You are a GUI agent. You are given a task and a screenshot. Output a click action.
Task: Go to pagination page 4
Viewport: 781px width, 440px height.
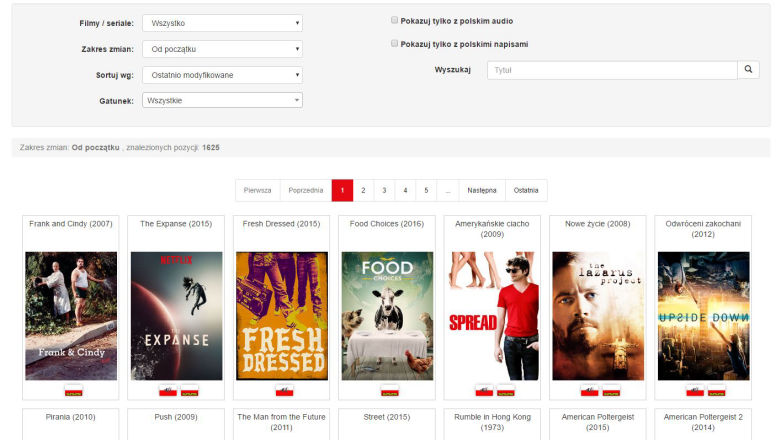405,190
